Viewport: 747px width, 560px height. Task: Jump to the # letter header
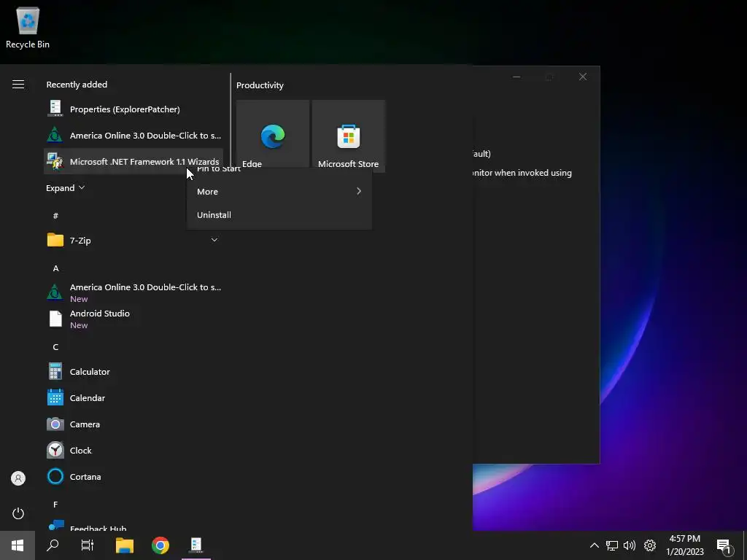(x=55, y=216)
